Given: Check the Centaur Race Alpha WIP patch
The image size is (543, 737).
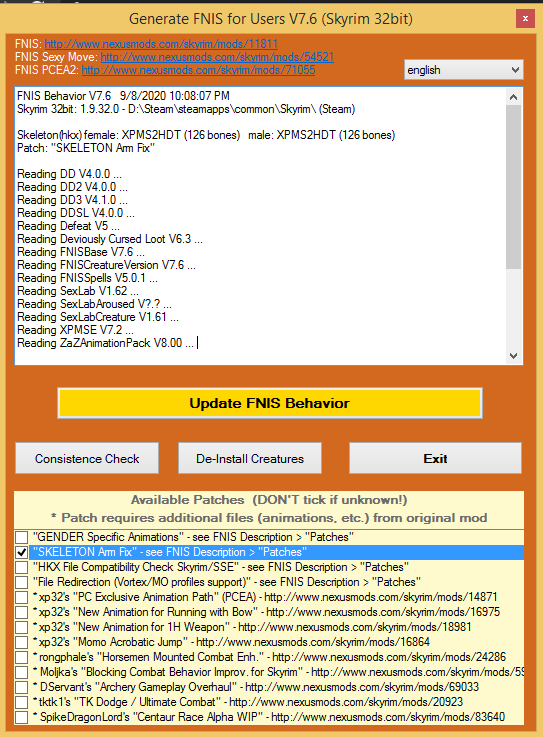Looking at the screenshot, I should pos(21,717).
